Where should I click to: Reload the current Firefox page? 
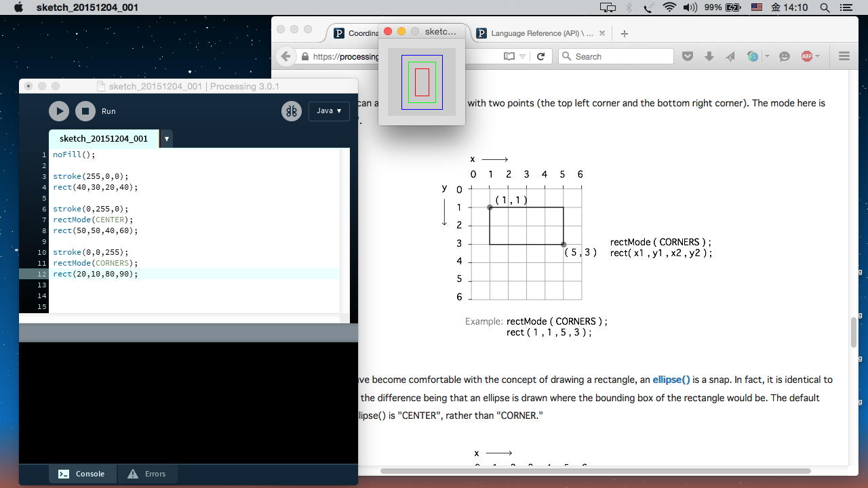tap(540, 56)
